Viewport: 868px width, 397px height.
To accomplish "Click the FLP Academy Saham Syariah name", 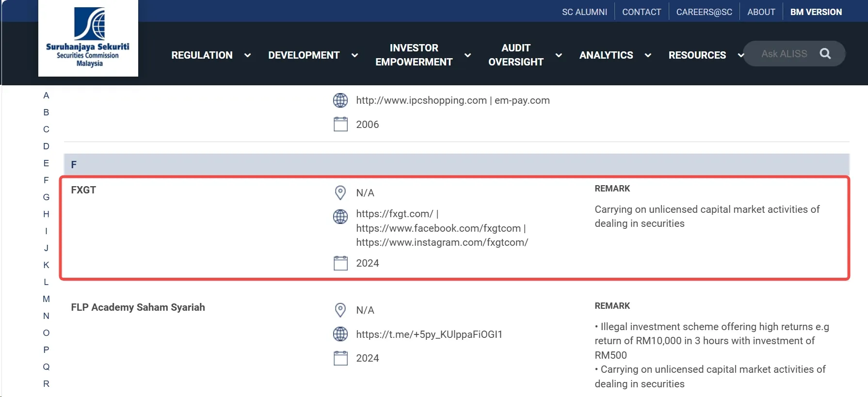I will point(138,307).
